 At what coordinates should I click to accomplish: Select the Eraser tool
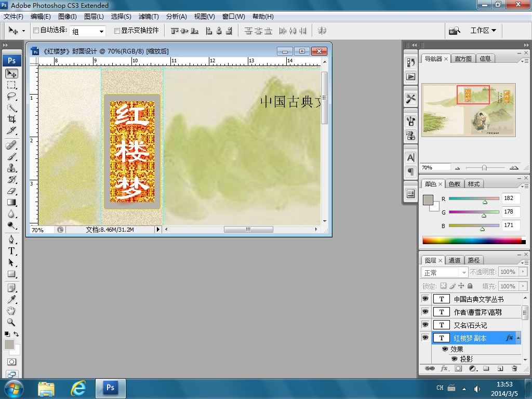point(11,191)
